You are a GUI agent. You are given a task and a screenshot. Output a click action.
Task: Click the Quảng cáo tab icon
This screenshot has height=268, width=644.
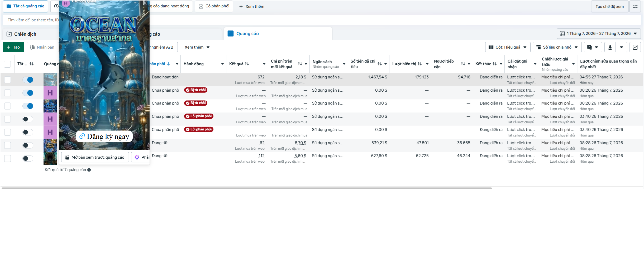tap(231, 34)
